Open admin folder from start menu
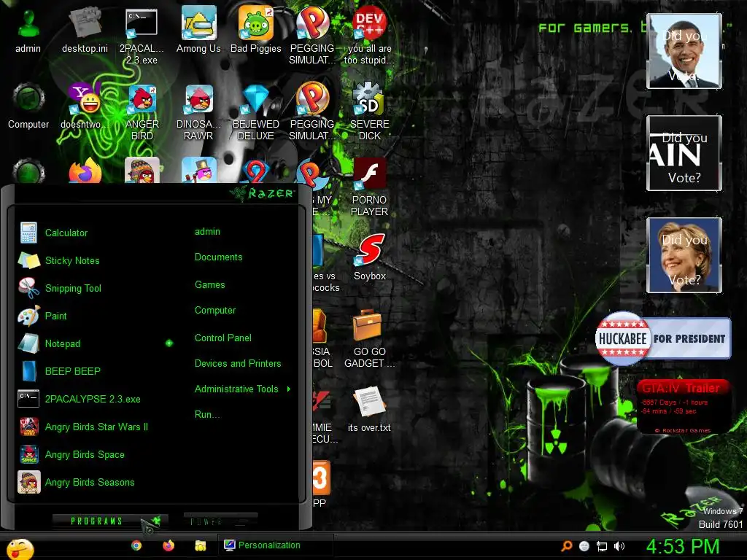 (207, 231)
